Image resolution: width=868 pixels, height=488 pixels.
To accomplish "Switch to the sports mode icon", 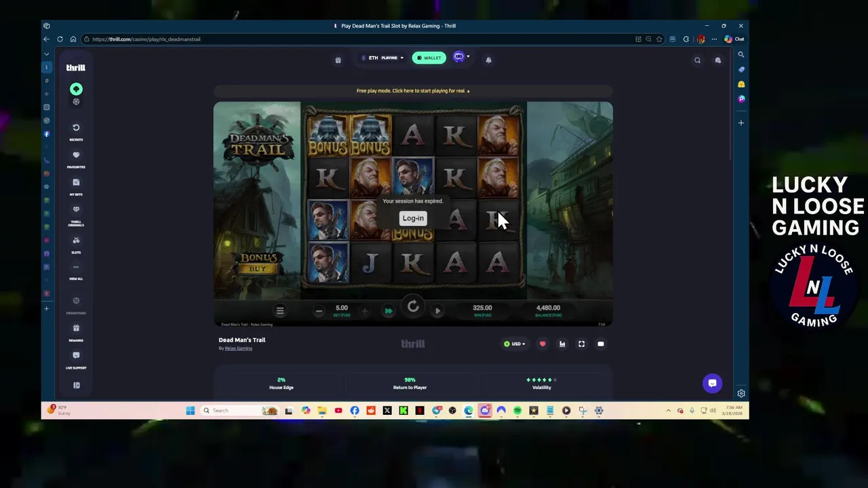I will (x=76, y=102).
